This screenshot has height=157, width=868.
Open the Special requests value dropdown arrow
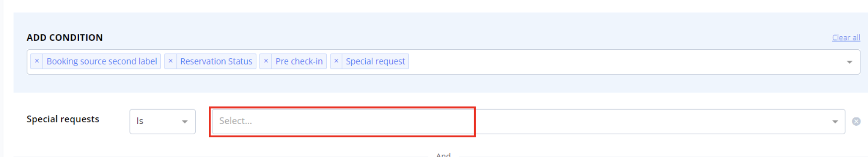click(x=835, y=122)
